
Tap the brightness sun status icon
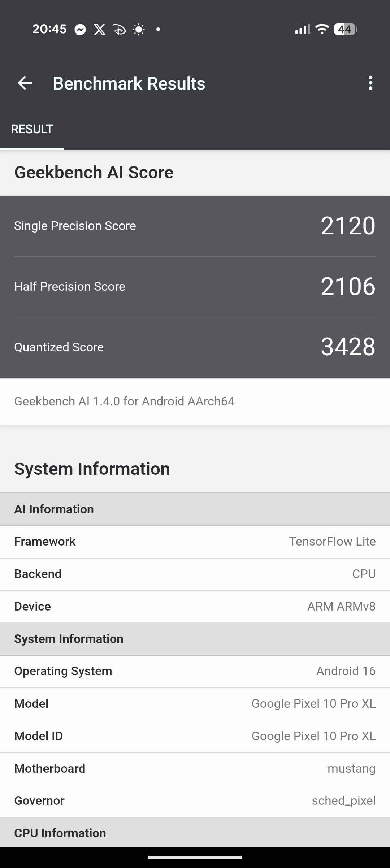[139, 29]
